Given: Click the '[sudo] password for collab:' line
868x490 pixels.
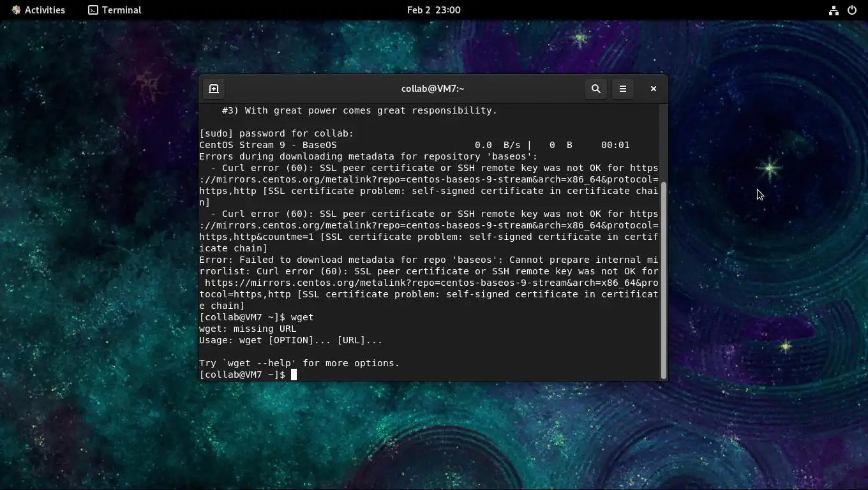Looking at the screenshot, I should pyautogui.click(x=276, y=133).
